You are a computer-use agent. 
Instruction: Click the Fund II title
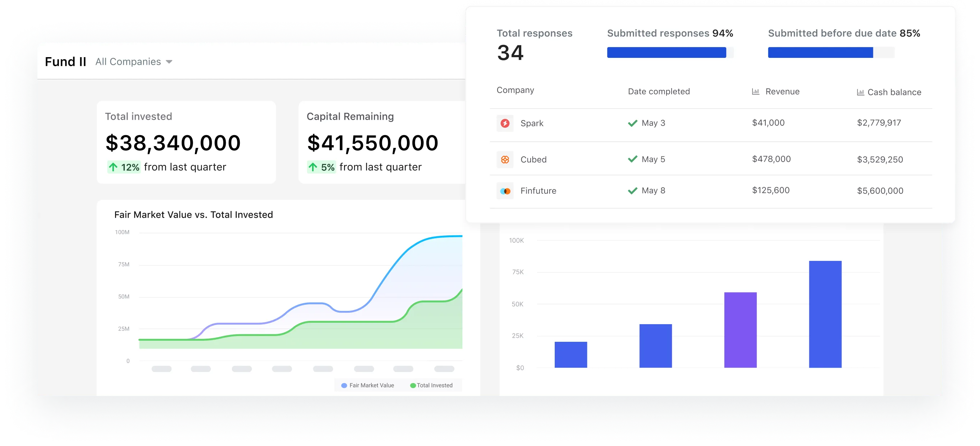tap(65, 61)
